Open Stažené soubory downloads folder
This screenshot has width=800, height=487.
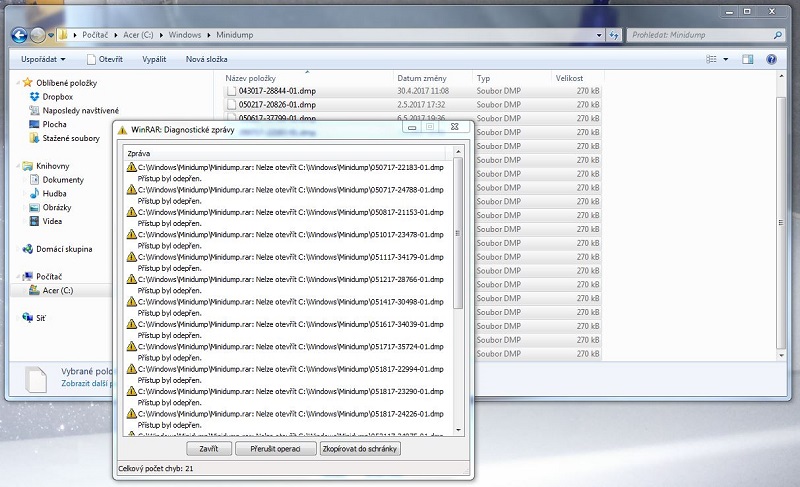coord(69,138)
